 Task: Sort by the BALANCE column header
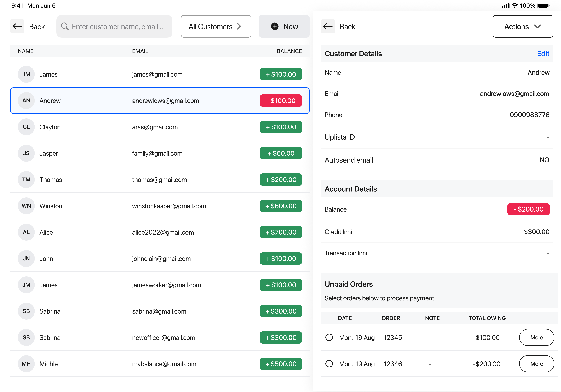(289, 51)
